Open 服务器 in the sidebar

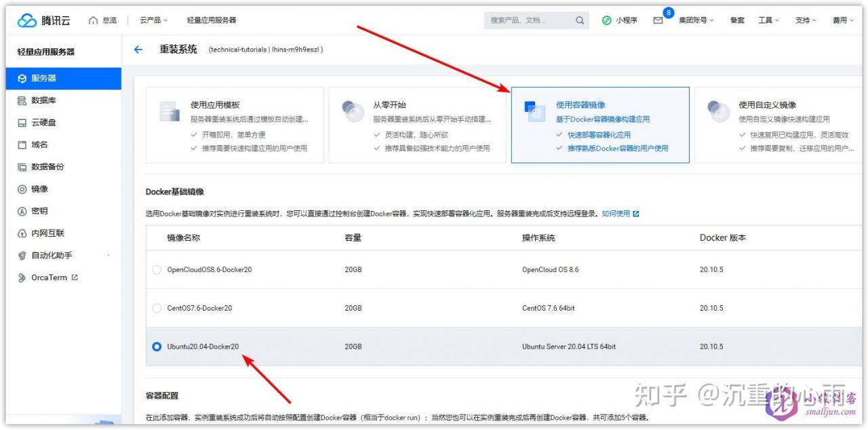64,78
